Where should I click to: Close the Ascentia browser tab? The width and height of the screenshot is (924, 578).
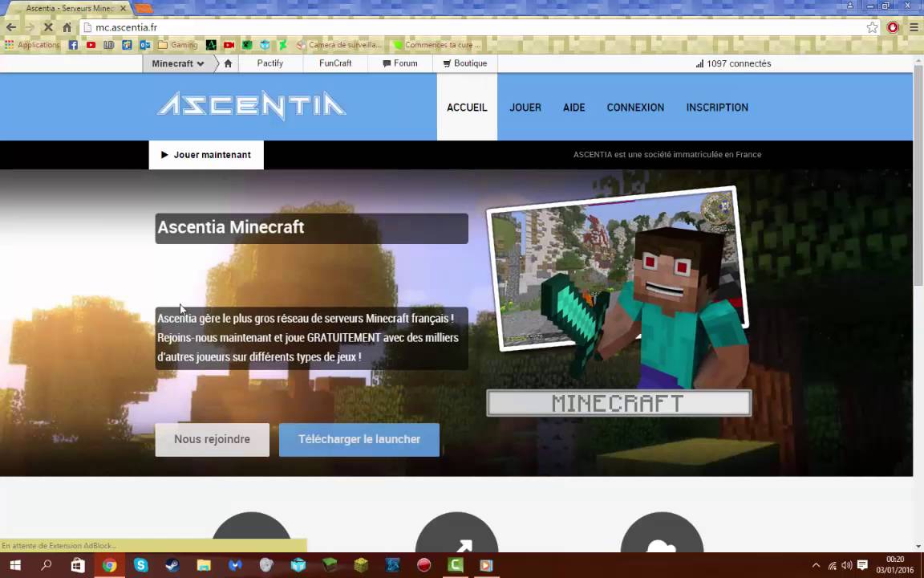click(x=124, y=8)
